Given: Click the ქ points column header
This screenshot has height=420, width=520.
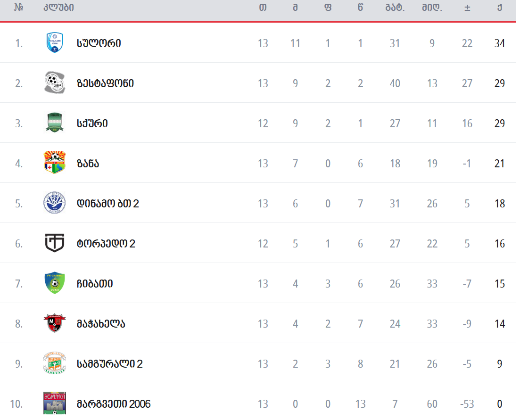Looking at the screenshot, I should coord(499,8).
